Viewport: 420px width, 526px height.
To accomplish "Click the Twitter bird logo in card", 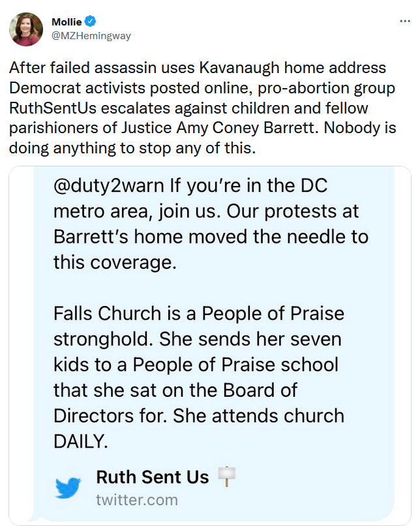I will [67, 488].
